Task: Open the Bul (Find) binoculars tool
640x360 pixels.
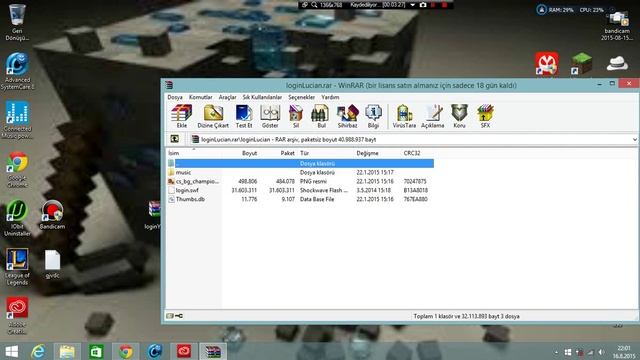Action: point(321,116)
